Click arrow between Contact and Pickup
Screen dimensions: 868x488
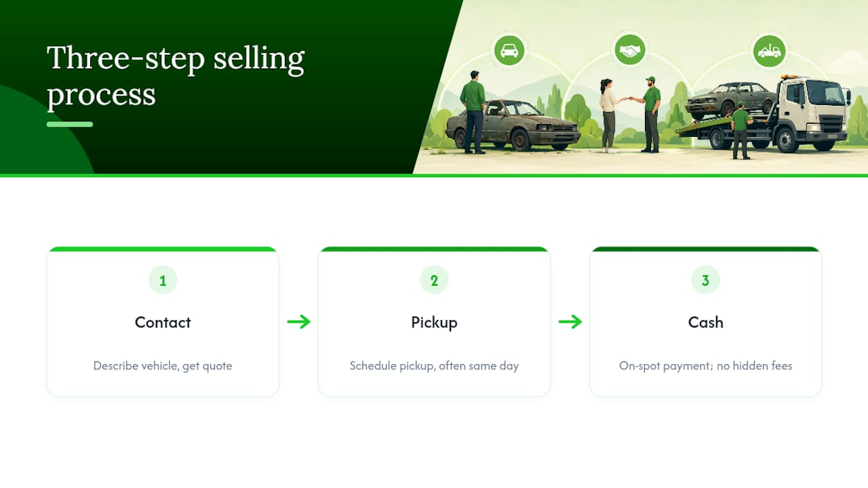298,322
